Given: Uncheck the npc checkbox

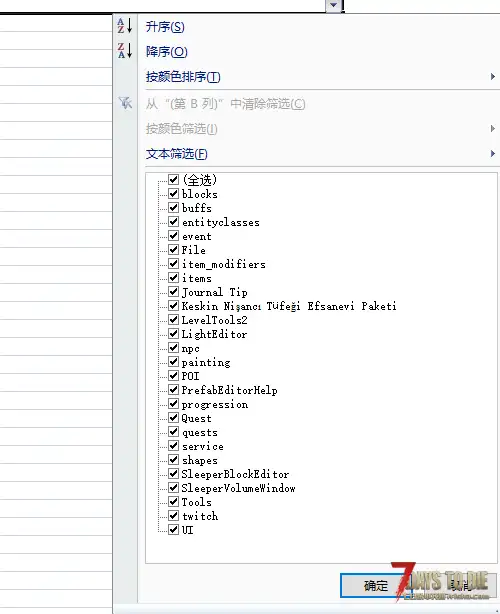Looking at the screenshot, I should pos(173,348).
